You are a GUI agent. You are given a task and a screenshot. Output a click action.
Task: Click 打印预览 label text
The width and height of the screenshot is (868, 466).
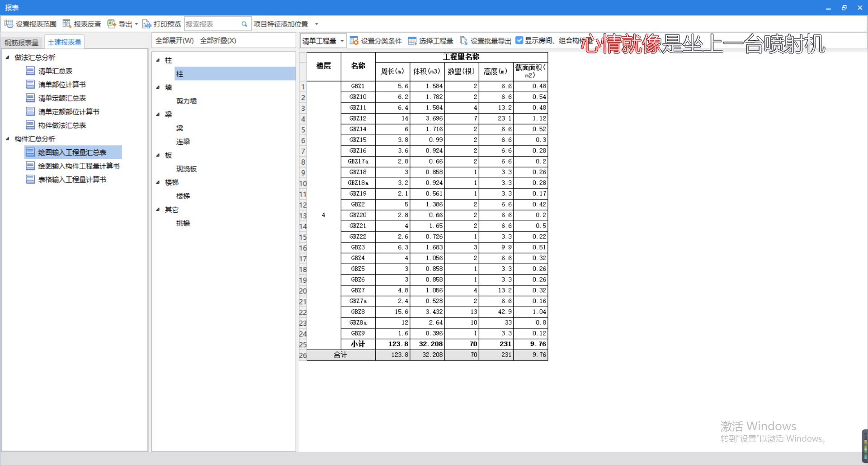tap(167, 24)
